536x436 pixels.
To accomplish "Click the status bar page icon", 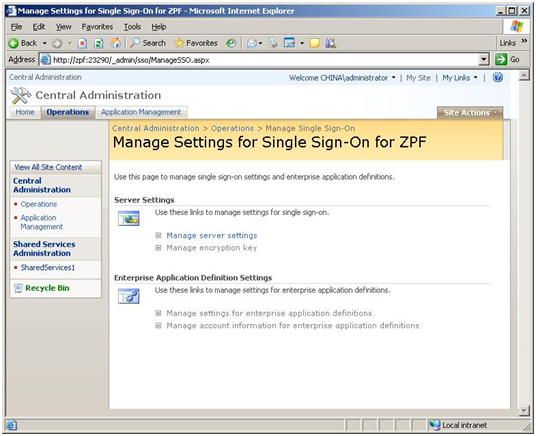I will [x=11, y=425].
